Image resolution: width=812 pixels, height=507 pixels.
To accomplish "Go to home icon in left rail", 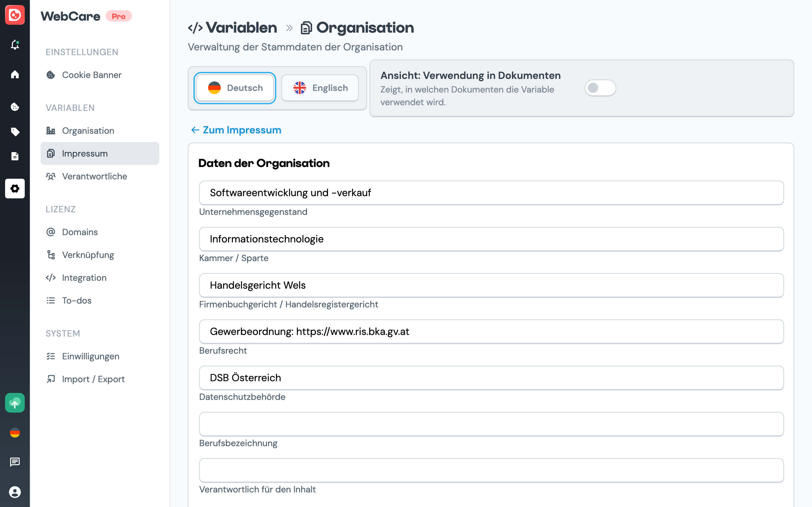I will coord(15,74).
